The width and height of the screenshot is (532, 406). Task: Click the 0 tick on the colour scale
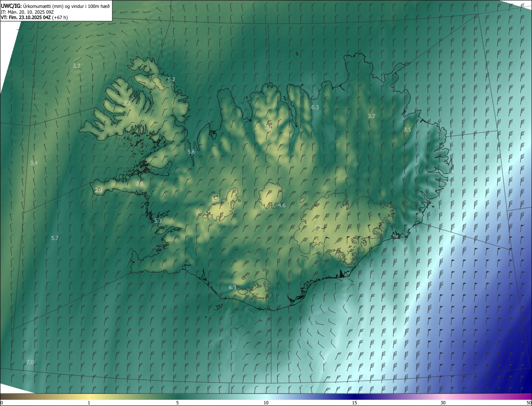(2, 403)
